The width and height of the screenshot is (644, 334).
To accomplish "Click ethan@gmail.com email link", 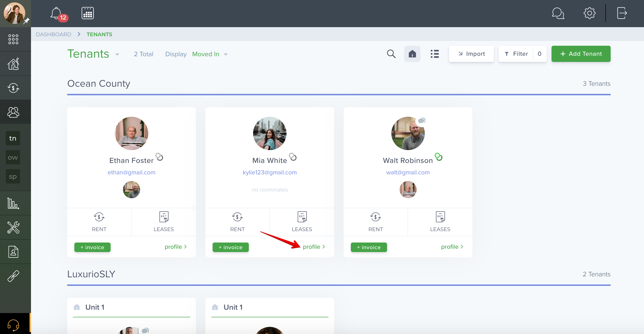I will pyautogui.click(x=131, y=172).
